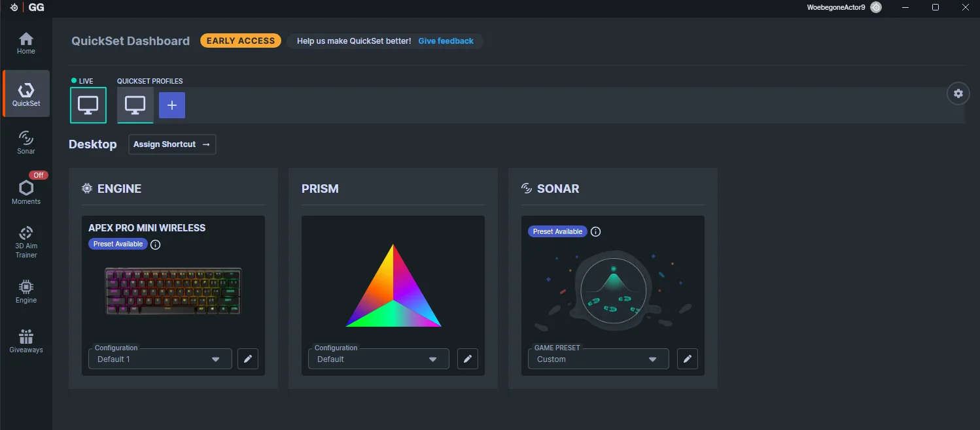Close the GG window

point(965,7)
